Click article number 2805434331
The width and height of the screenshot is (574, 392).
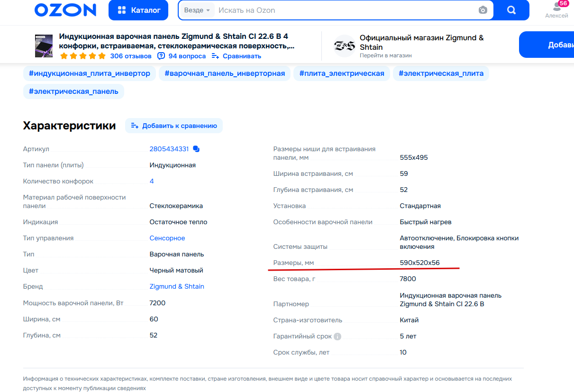coord(169,149)
